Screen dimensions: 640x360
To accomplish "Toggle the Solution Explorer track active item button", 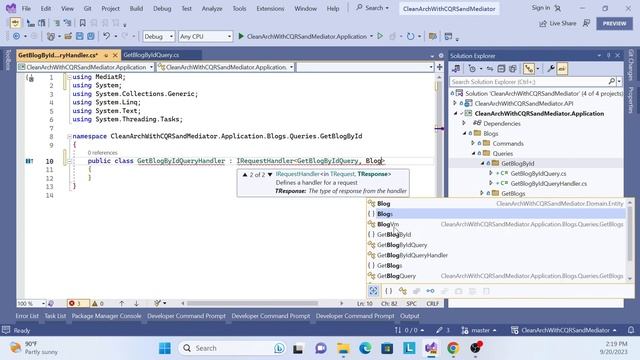I will point(529,69).
